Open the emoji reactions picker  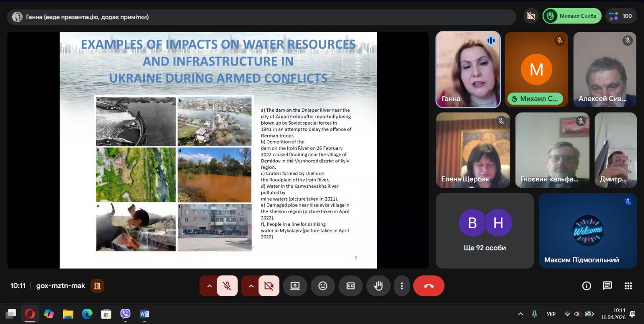click(x=323, y=286)
